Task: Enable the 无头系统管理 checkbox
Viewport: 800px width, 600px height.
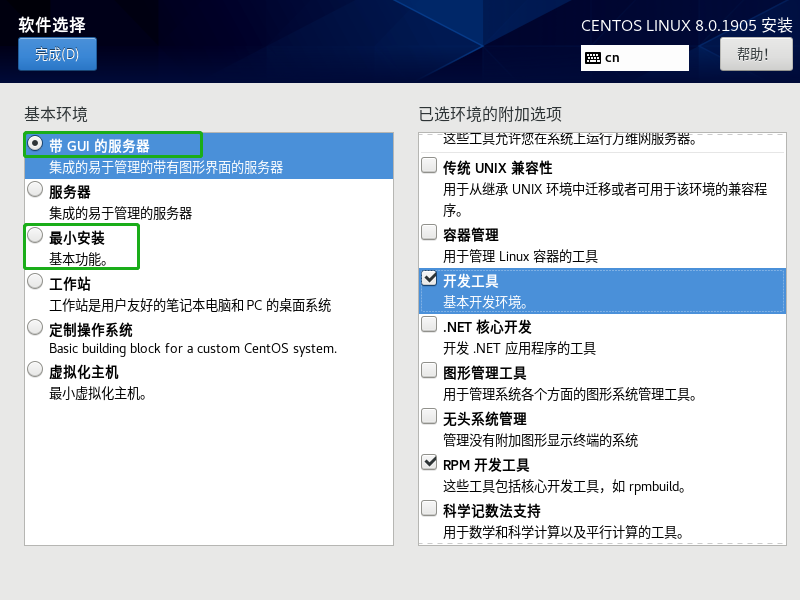Action: (429, 416)
